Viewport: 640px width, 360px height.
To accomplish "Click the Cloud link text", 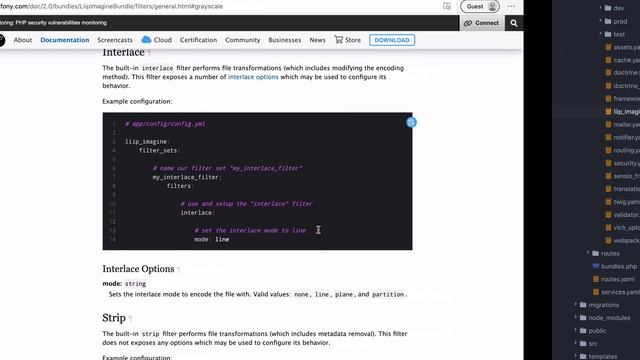I will coord(162,40).
